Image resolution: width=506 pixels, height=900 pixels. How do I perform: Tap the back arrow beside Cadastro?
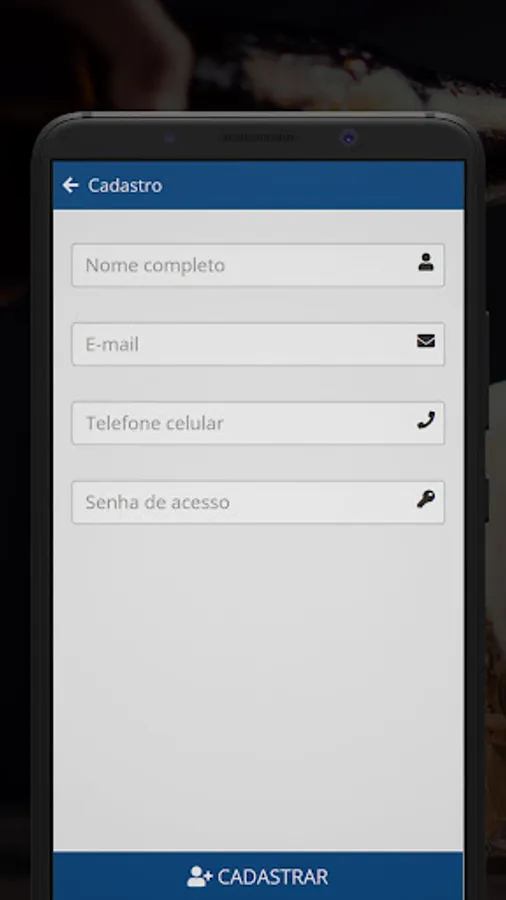(70, 185)
